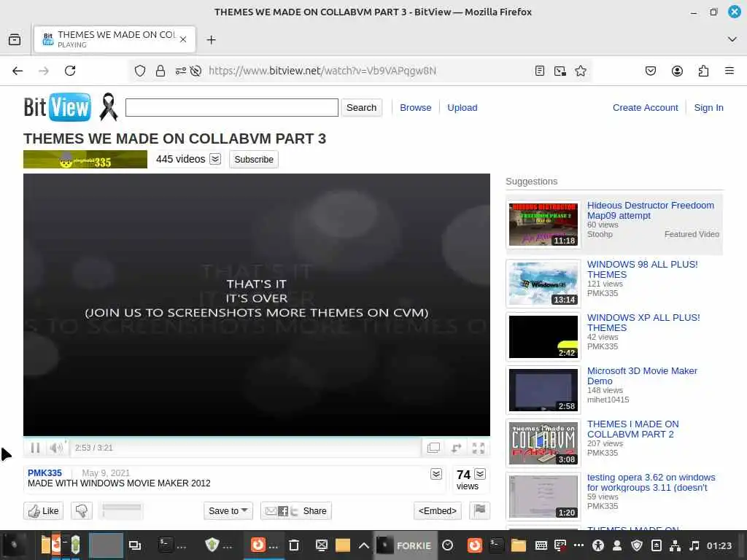The height and width of the screenshot is (560, 747).
Task: Open the Browse page
Action: [415, 108]
